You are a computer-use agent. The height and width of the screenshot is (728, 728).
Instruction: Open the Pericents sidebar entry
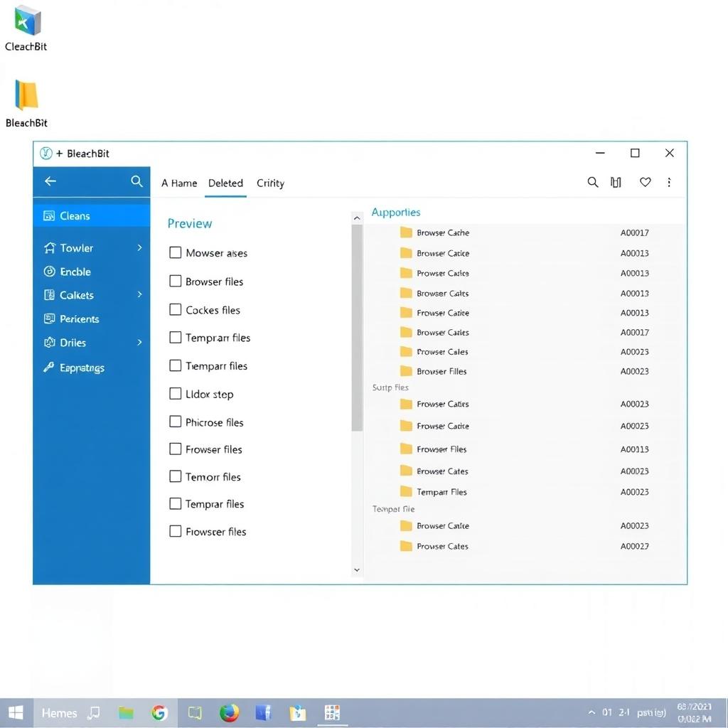pos(92,318)
